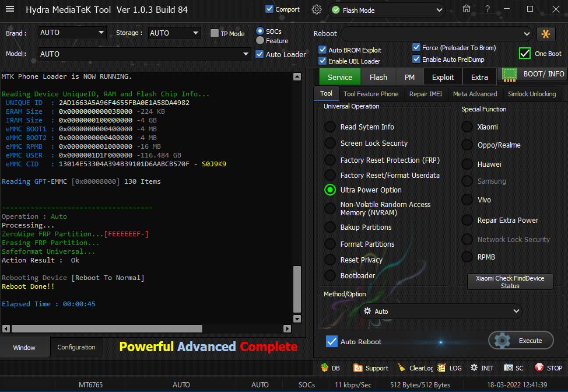Select Oppo/Realme special function

point(467,145)
